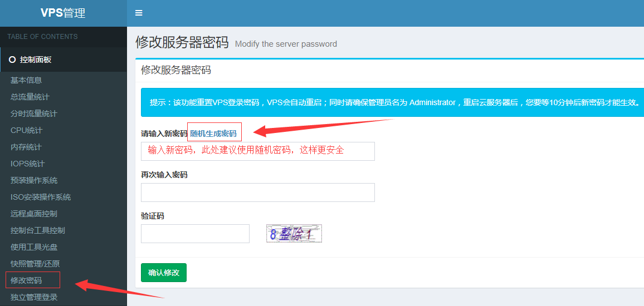Viewport: 644px width, 306px height.
Task: Click the blue 提示 notice banner text
Action: (394, 102)
